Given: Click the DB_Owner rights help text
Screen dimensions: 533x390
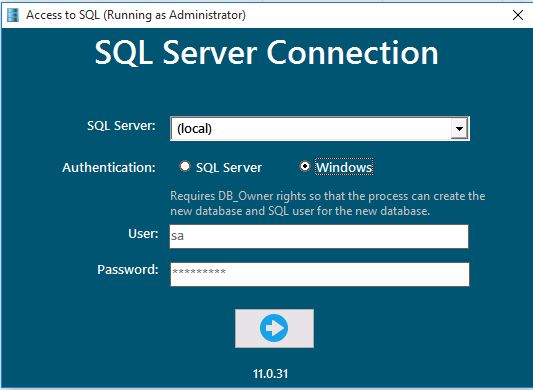Looking at the screenshot, I should (328, 203).
